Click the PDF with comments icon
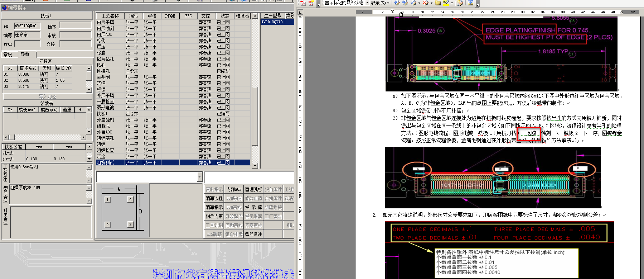 click(311, 3)
